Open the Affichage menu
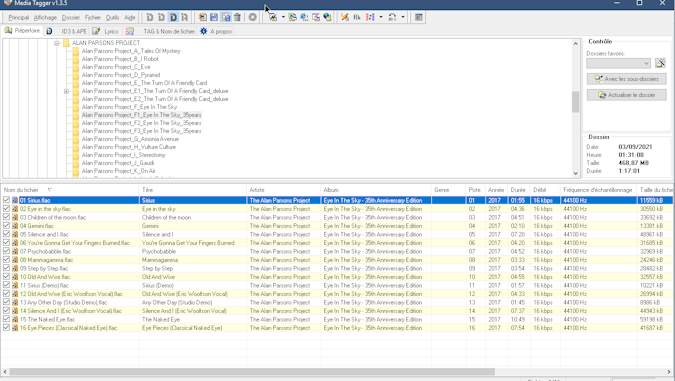Image resolution: width=675 pixels, height=381 pixels. click(x=45, y=18)
